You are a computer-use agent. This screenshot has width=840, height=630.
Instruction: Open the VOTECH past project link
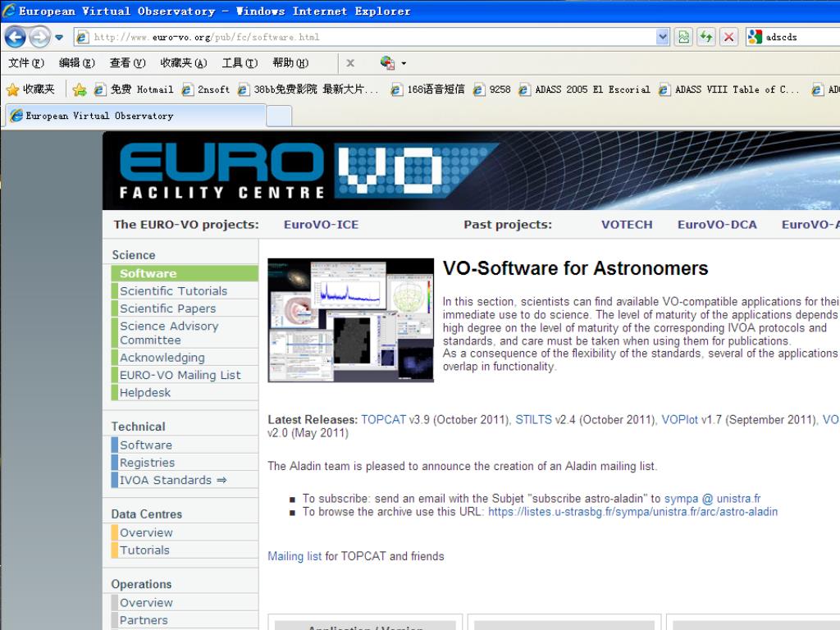[627, 225]
